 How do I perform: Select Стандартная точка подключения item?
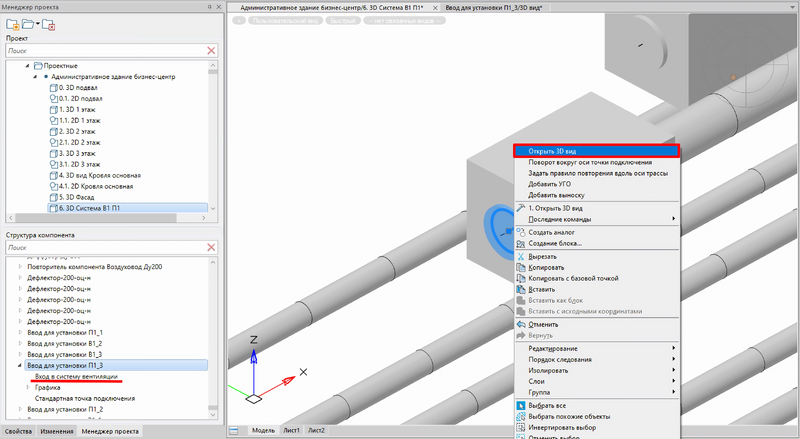point(85,398)
